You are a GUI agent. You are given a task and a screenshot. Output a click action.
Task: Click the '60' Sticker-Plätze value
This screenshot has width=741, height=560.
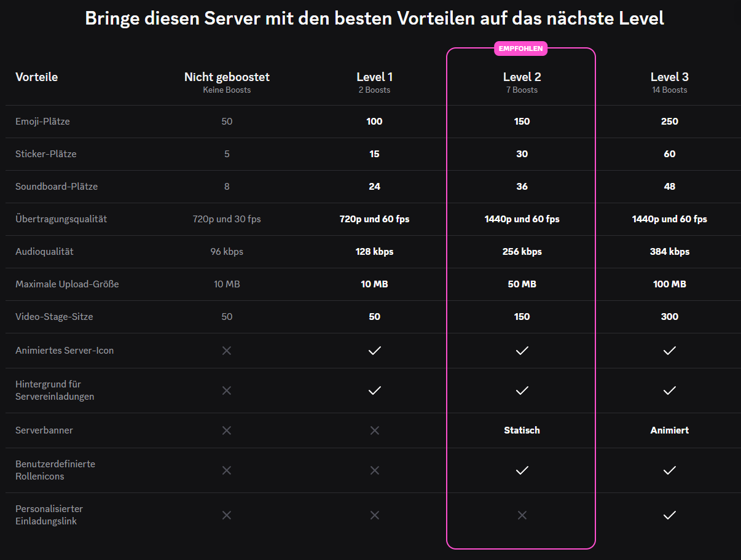pyautogui.click(x=670, y=154)
